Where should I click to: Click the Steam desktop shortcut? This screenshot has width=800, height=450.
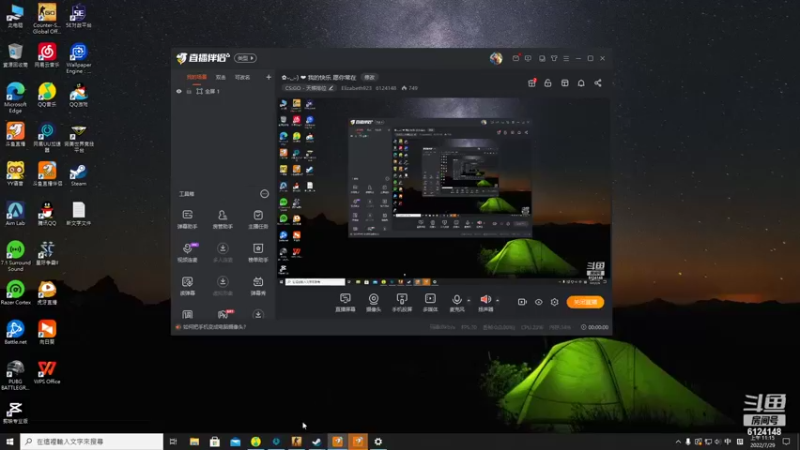pyautogui.click(x=78, y=175)
